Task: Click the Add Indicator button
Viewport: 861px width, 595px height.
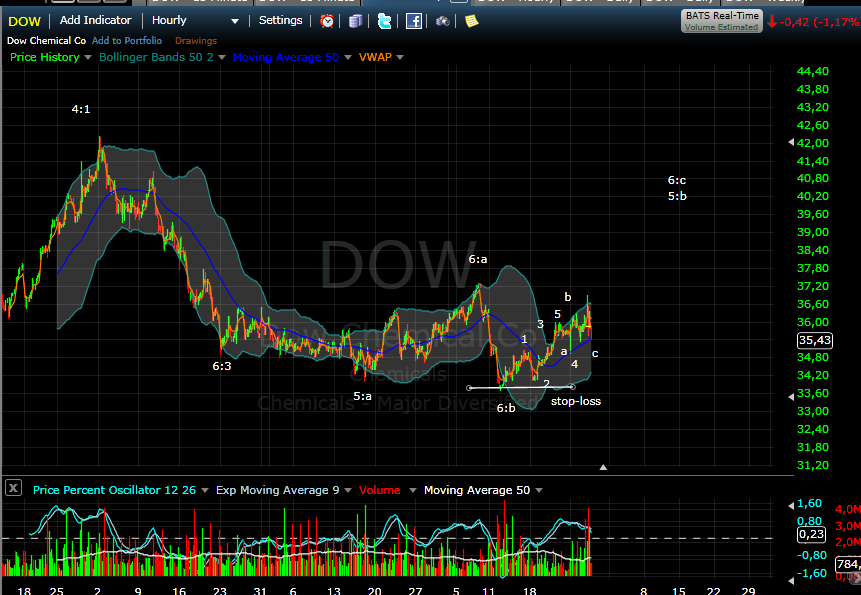Action: [95, 20]
